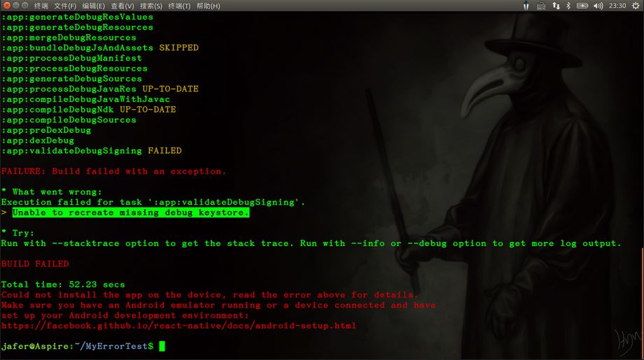Open the sound volume indicator

click(598, 6)
